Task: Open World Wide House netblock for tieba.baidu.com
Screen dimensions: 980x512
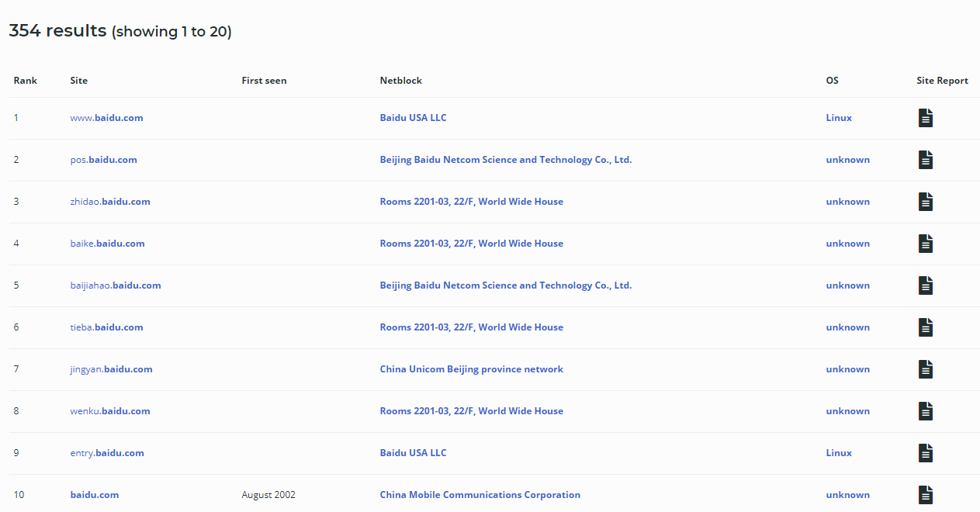Action: tap(472, 327)
